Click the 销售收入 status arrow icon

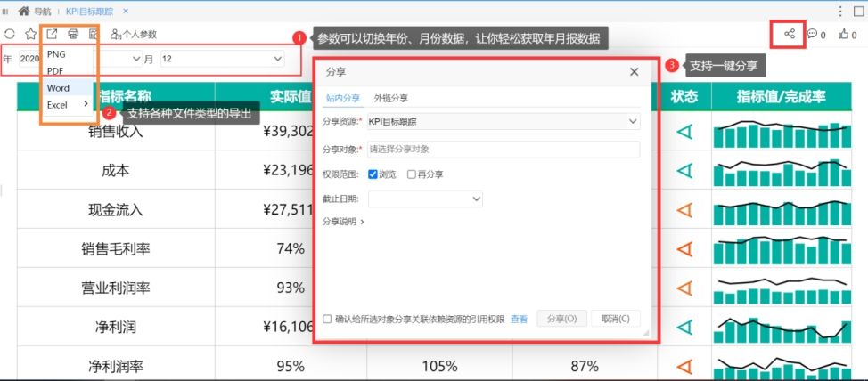click(x=684, y=132)
